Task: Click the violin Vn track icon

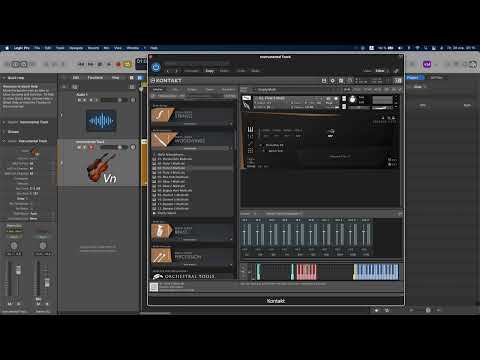Action: click(101, 168)
